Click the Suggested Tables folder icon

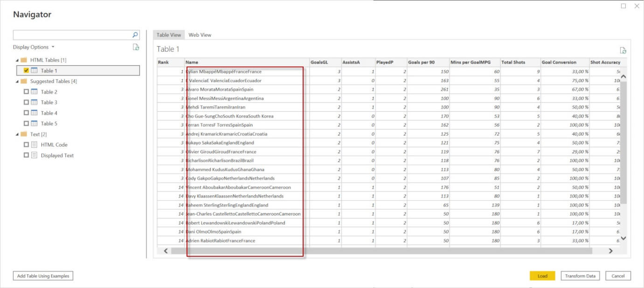pyautogui.click(x=23, y=81)
